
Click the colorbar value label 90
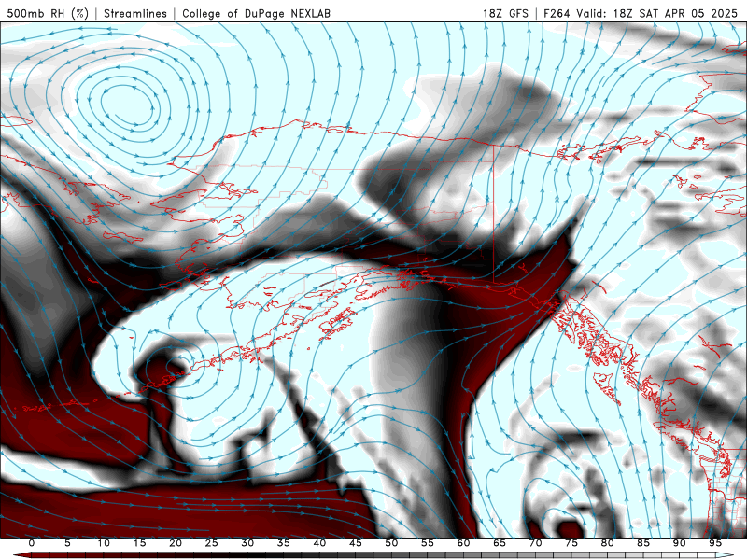[x=679, y=543]
